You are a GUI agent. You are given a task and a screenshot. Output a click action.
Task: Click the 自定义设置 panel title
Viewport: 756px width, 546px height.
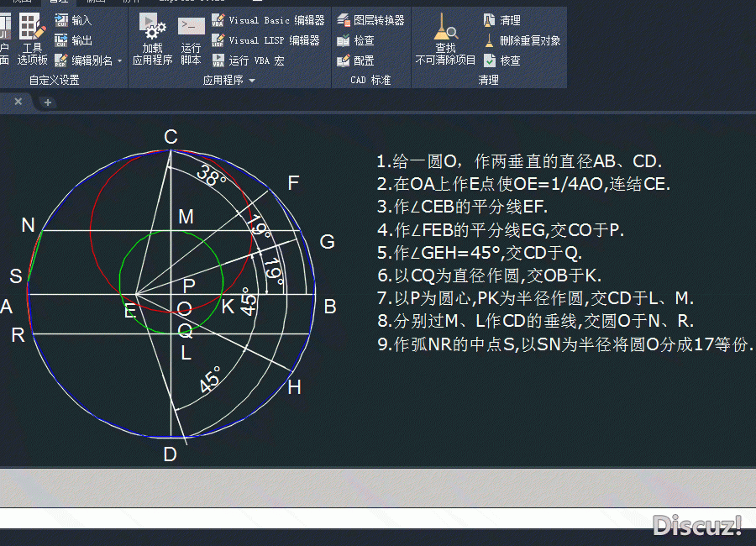point(54,80)
